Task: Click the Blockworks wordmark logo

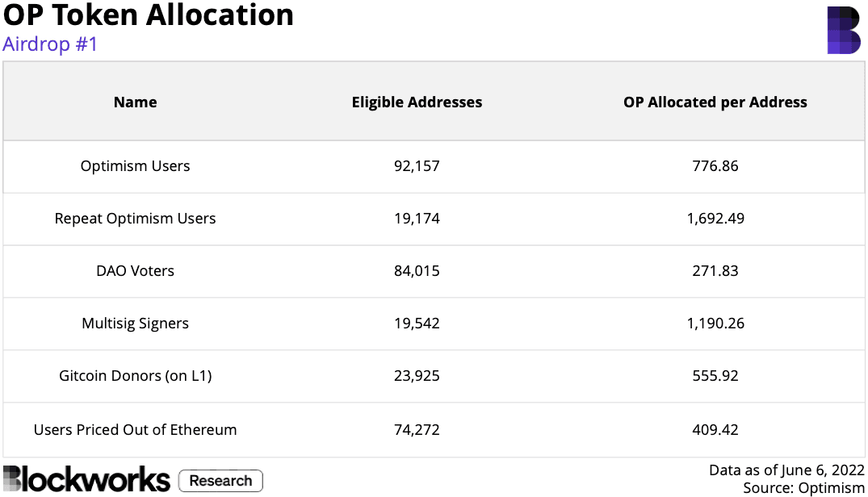Action: [86, 478]
